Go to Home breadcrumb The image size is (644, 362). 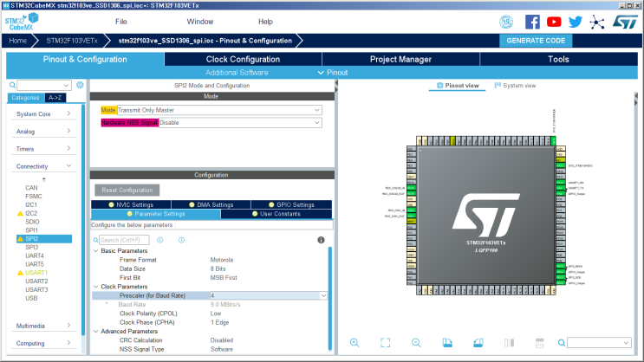coord(17,41)
